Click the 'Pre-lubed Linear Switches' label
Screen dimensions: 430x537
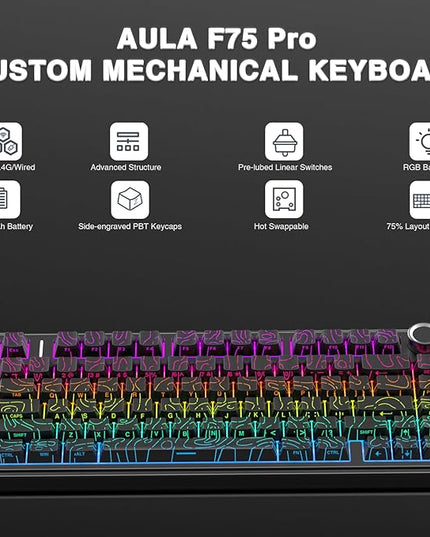[x=285, y=167]
